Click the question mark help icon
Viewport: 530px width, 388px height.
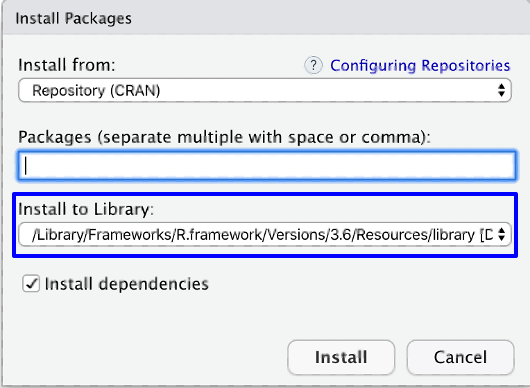coord(313,65)
